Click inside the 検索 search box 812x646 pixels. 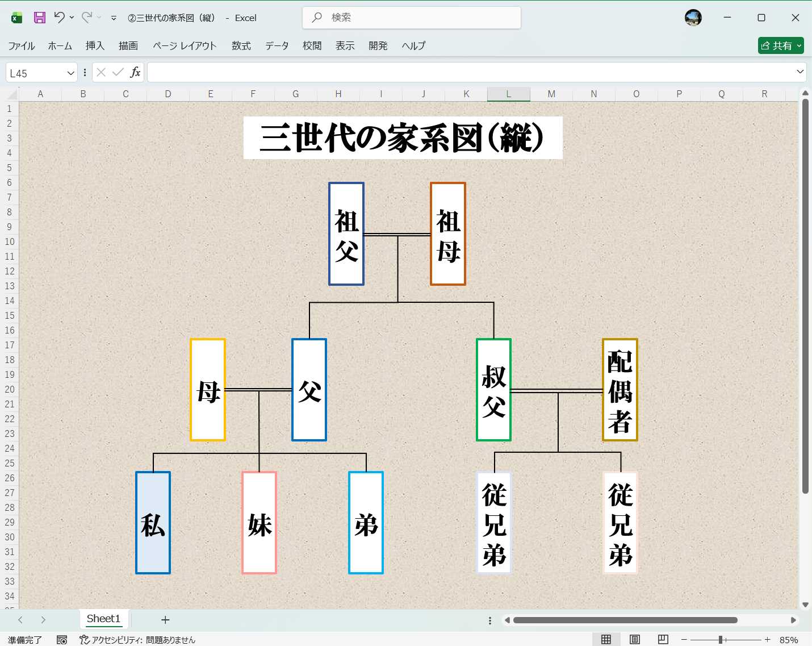[x=411, y=18]
